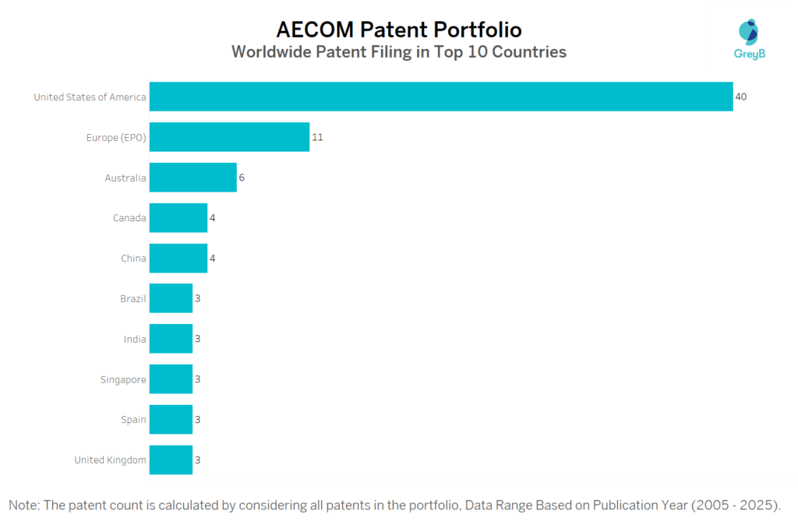Click the China bar
Viewport: 798px width, 532px height.
pyautogui.click(x=178, y=258)
